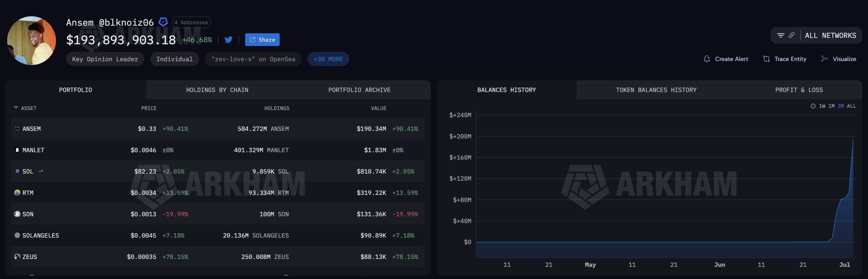This screenshot has width=868, height=279.
Task: Open the ALL NETWORKS dropdown
Action: click(830, 36)
